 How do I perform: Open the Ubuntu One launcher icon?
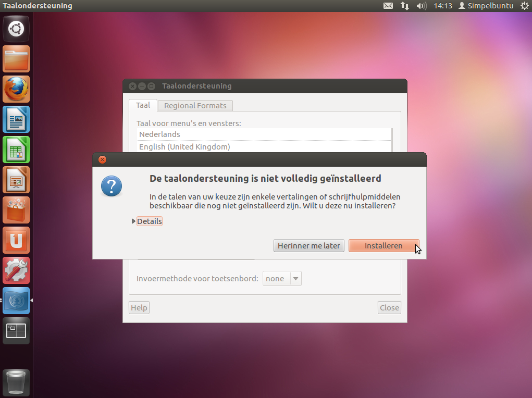coord(16,240)
